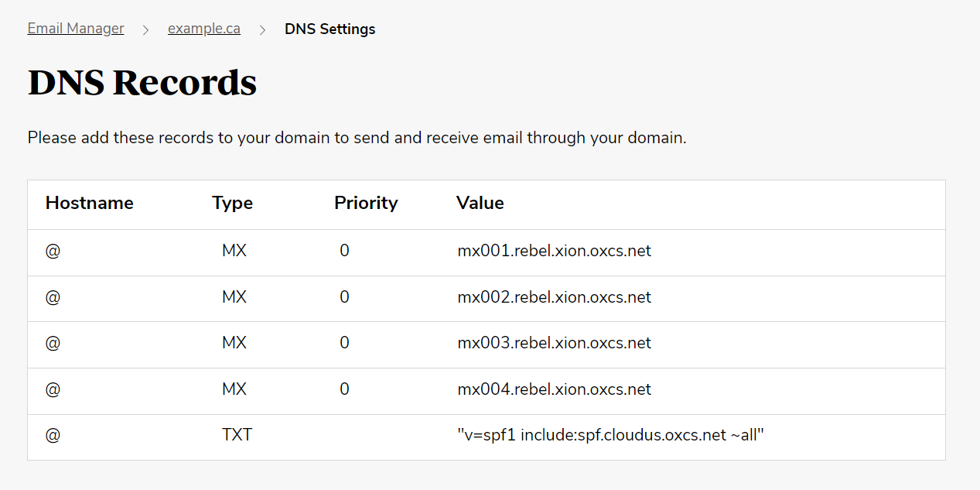
Task: Click the Type column header
Action: (x=233, y=203)
